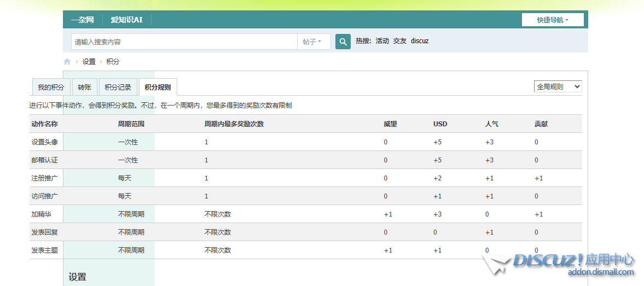This screenshot has height=286, width=644.
Task: Click 积分 in the breadcrumb trail
Action: [x=113, y=62]
